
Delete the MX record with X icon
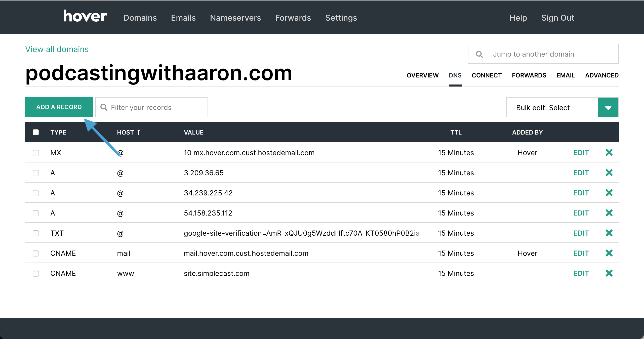(x=609, y=152)
